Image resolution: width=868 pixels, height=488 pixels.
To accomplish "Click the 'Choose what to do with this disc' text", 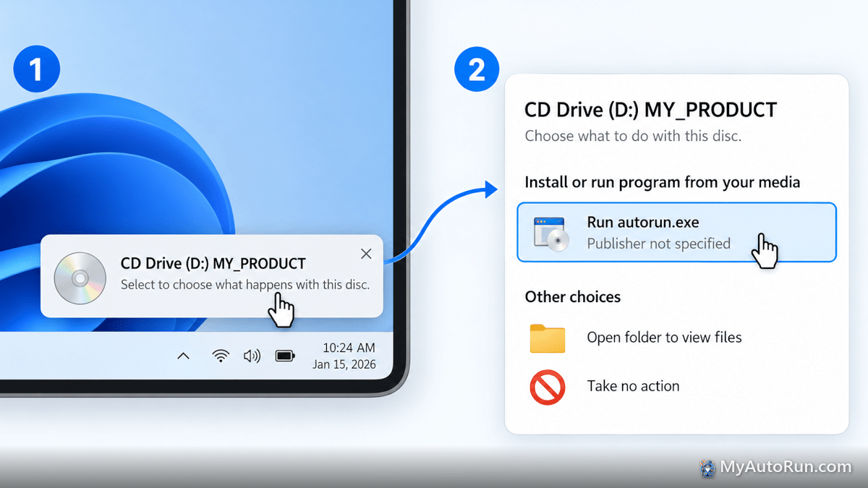I will [x=633, y=136].
